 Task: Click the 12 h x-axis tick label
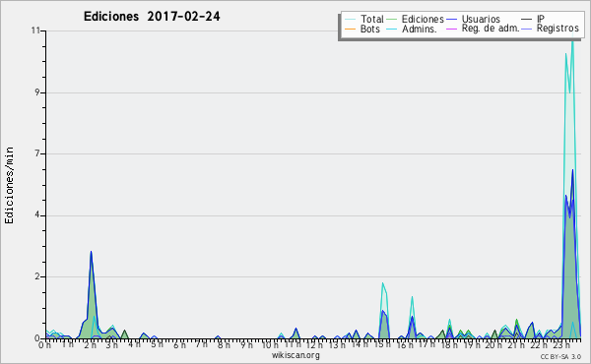point(315,344)
